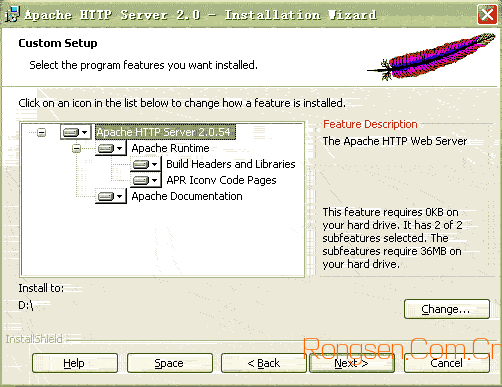Click the drive icon for Apache HTTP Server 2.0.54
This screenshot has height=387, width=502.
[x=76, y=132]
